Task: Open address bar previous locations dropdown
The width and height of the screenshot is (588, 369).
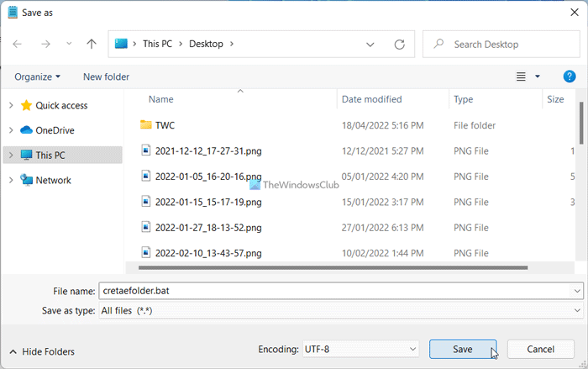Action: point(370,45)
